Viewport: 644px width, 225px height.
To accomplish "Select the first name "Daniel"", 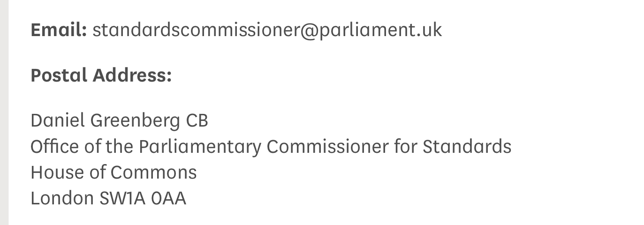I will 57,121.
